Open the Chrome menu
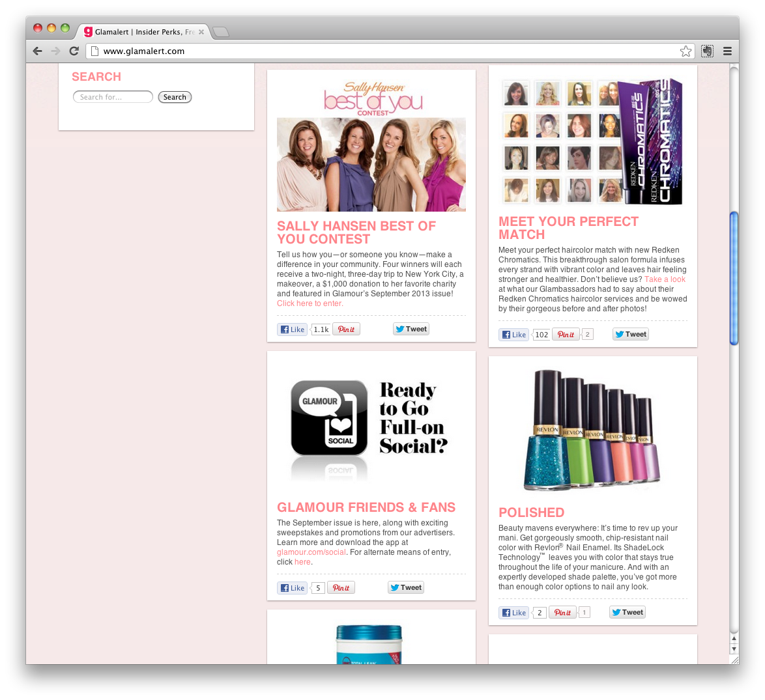This screenshot has width=765, height=700. coord(727,51)
